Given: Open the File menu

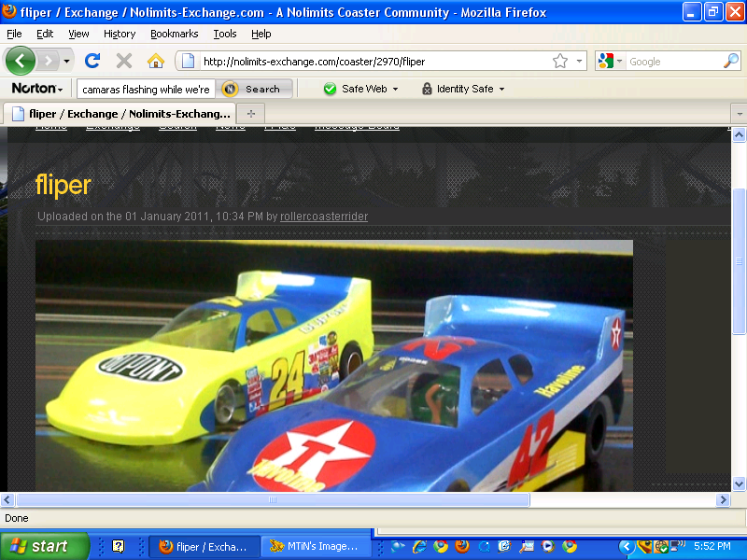Looking at the screenshot, I should (x=14, y=34).
